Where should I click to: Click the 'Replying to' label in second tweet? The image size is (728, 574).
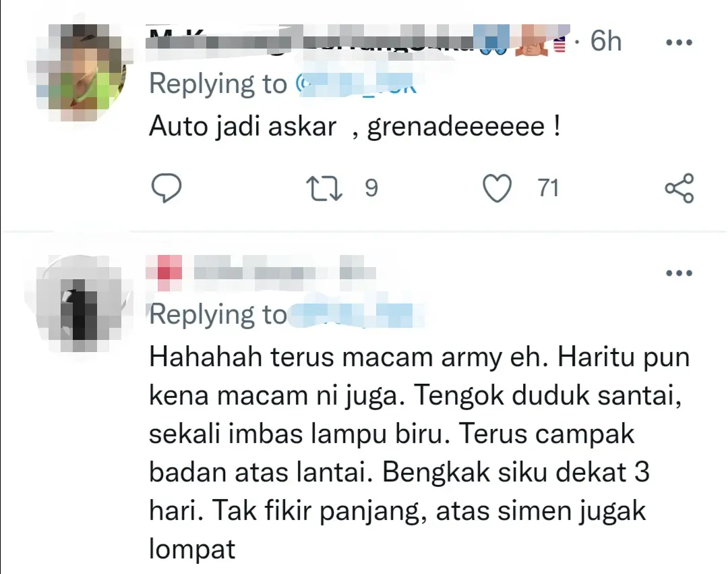(218, 314)
